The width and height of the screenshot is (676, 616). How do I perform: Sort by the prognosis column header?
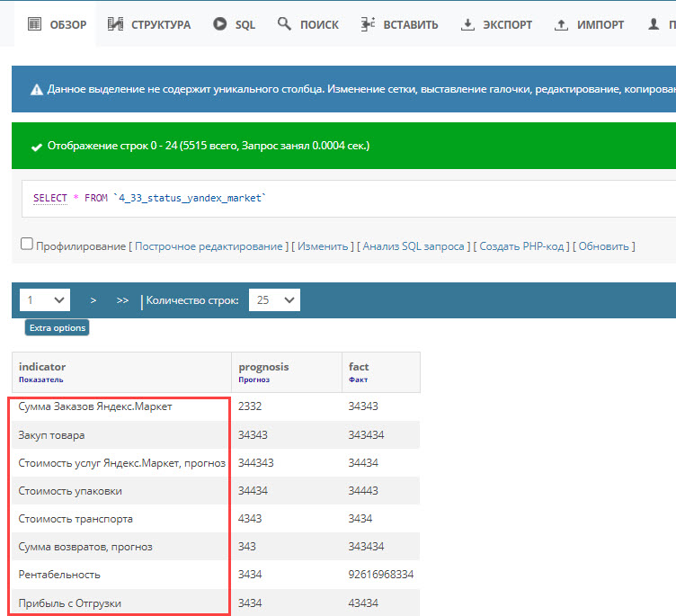263,367
